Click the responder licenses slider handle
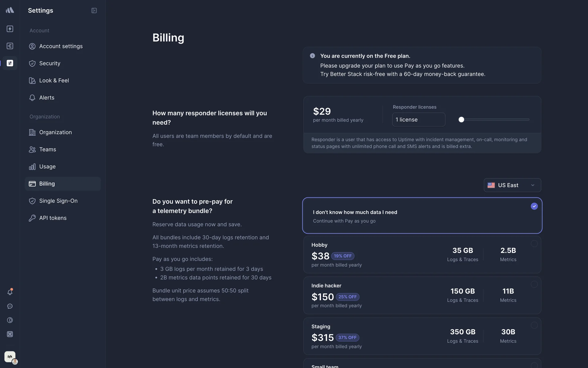 tap(461, 120)
